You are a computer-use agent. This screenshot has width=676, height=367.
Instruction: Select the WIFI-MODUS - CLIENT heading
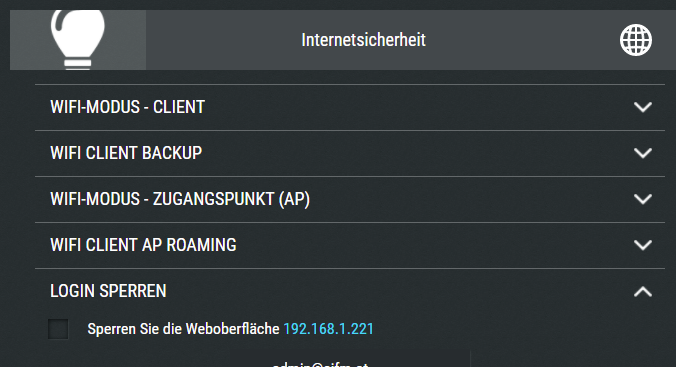[128, 107]
